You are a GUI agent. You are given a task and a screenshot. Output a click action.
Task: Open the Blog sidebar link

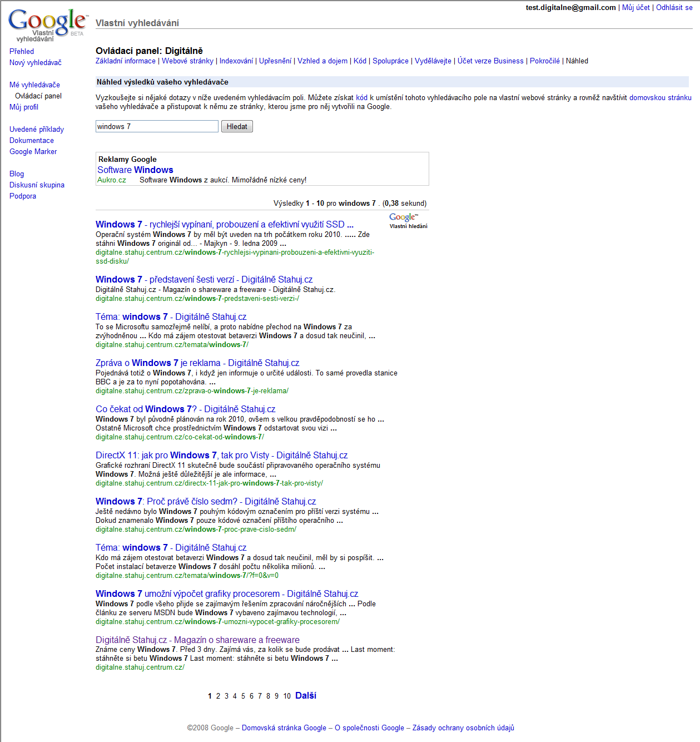(x=17, y=174)
